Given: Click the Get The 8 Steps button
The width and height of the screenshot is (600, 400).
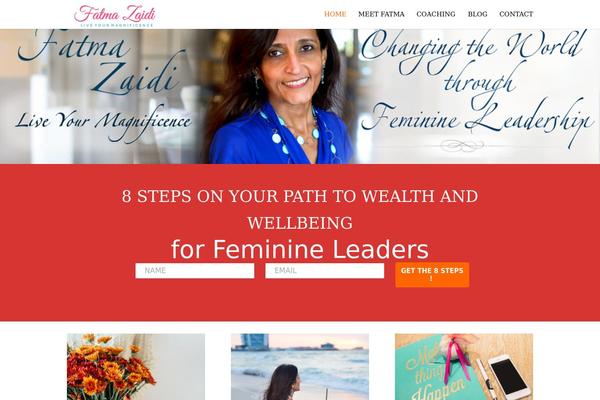Looking at the screenshot, I should (432, 274).
